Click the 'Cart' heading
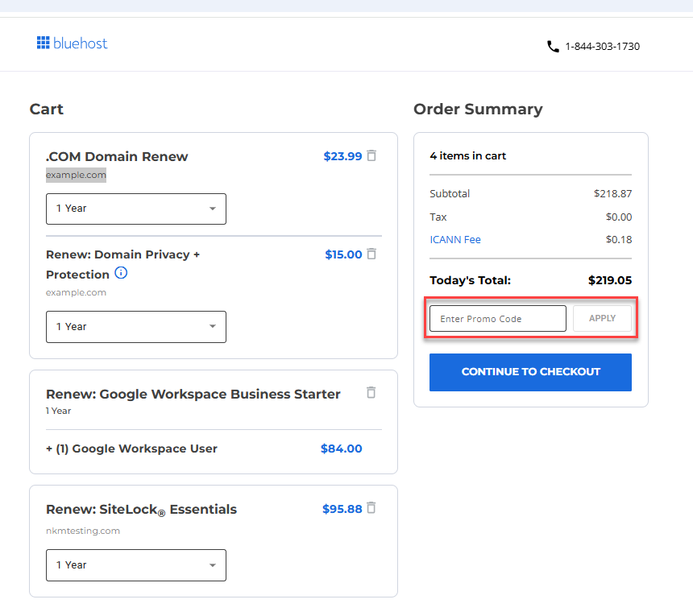The width and height of the screenshot is (693, 616). (x=47, y=109)
